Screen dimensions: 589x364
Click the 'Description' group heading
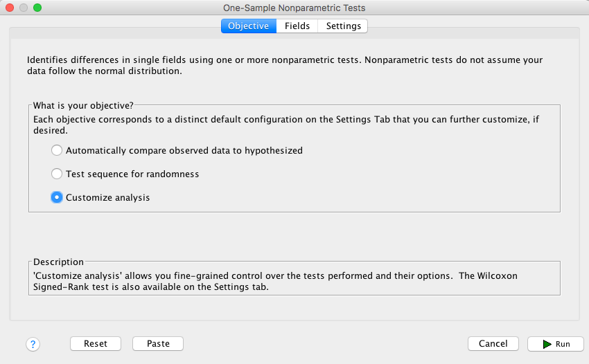coord(58,262)
